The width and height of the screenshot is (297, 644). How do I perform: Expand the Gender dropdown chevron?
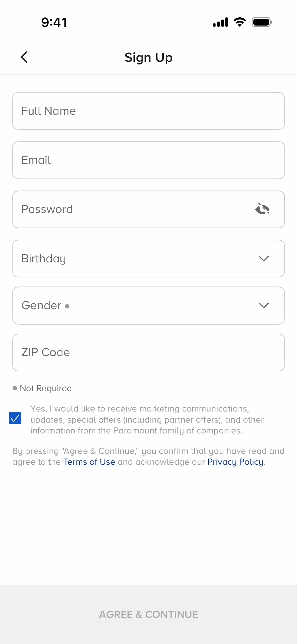[x=264, y=305]
